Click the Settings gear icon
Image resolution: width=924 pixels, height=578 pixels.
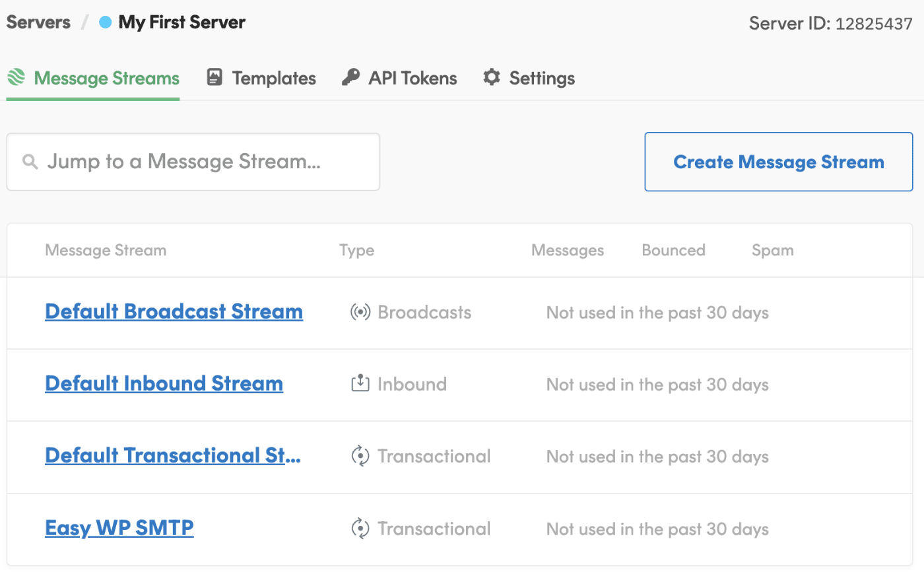492,77
